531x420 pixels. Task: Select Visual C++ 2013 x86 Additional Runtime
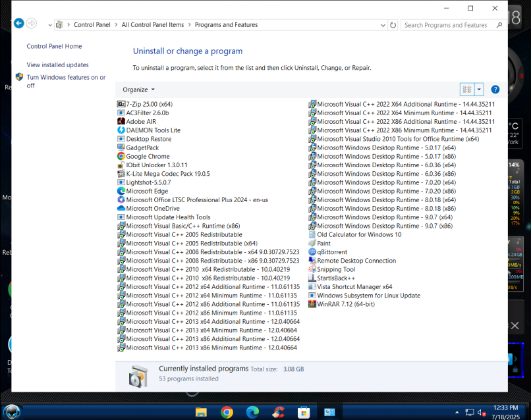pyautogui.click(x=209, y=339)
